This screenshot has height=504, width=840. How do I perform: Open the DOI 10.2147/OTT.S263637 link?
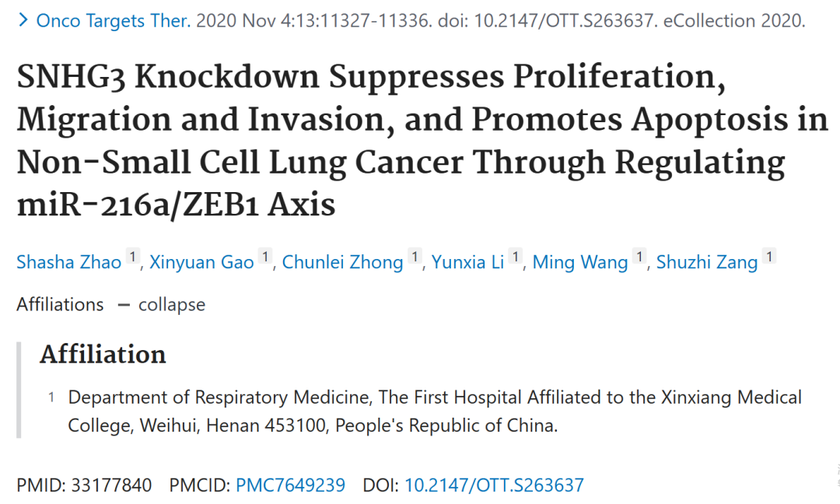pos(494,485)
